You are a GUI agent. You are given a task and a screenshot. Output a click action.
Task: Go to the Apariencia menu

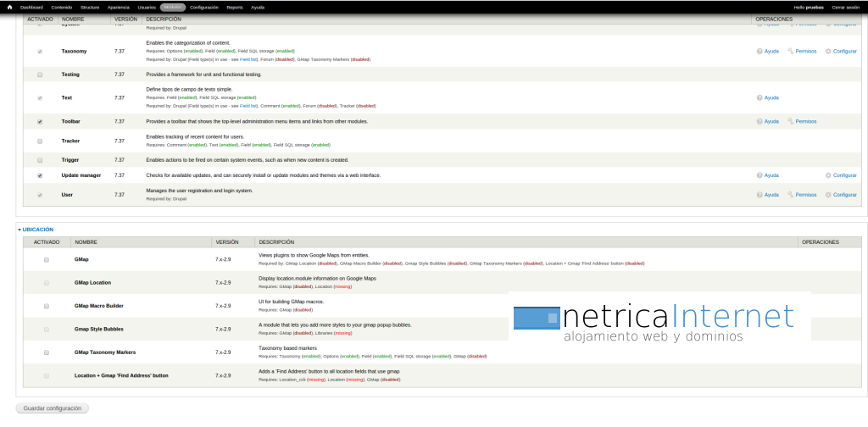click(x=119, y=7)
